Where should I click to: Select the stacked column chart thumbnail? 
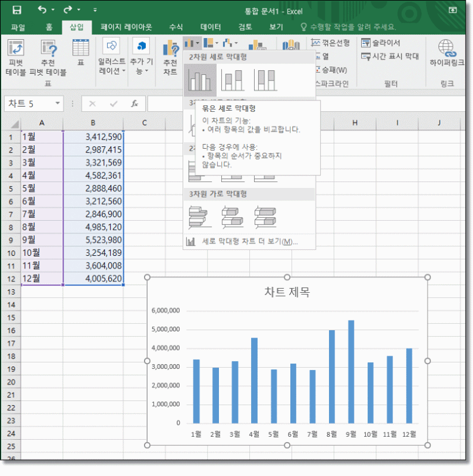coord(233,80)
